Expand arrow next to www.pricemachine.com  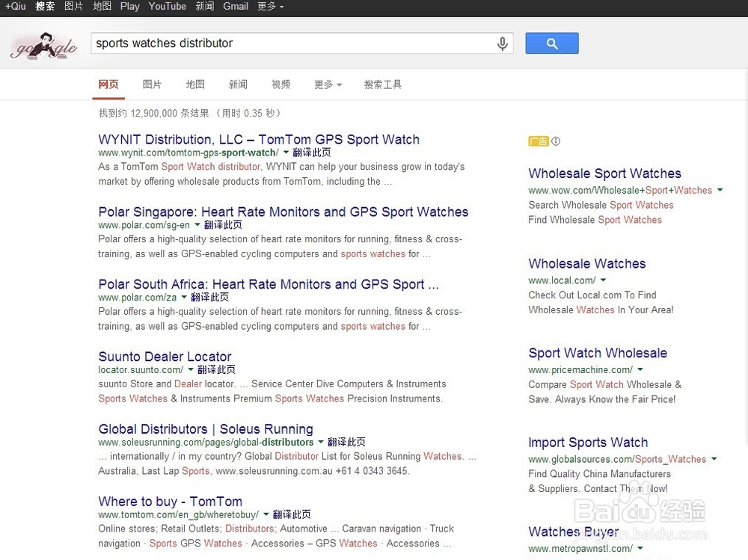click(x=640, y=369)
